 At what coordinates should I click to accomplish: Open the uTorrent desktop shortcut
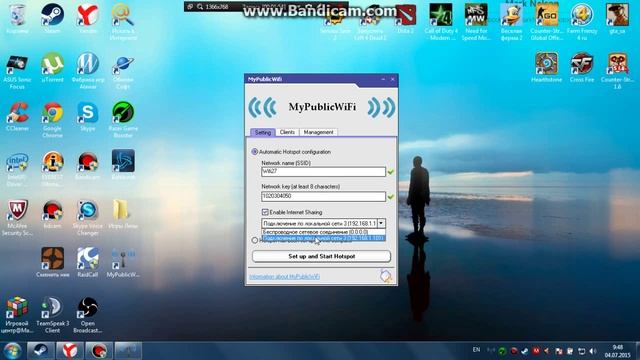tap(52, 67)
